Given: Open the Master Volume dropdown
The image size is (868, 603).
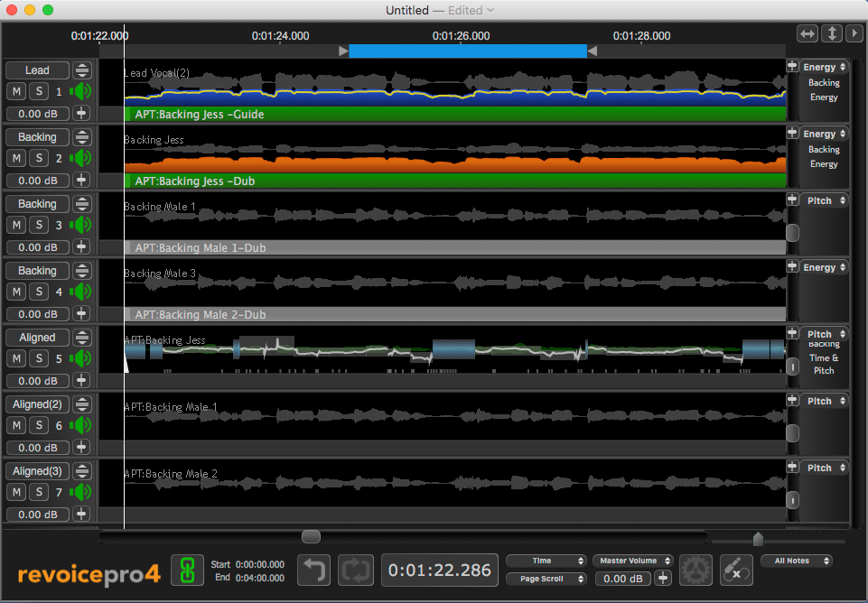Looking at the screenshot, I should (x=632, y=561).
